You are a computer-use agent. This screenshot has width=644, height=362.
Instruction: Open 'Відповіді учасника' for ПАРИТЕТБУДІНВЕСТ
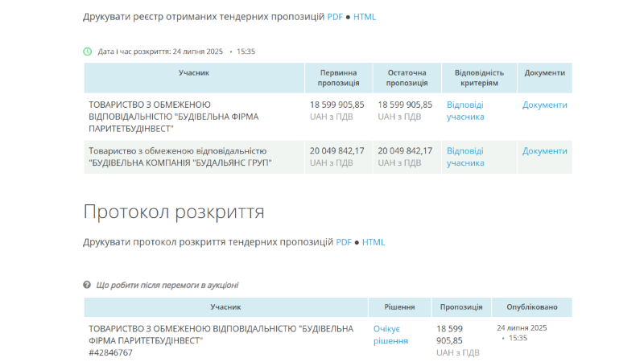(465, 111)
